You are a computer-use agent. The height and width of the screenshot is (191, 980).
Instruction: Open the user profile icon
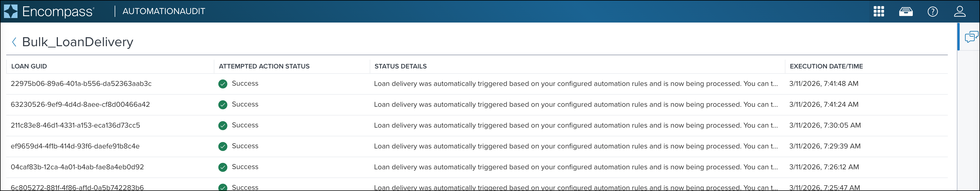click(959, 11)
